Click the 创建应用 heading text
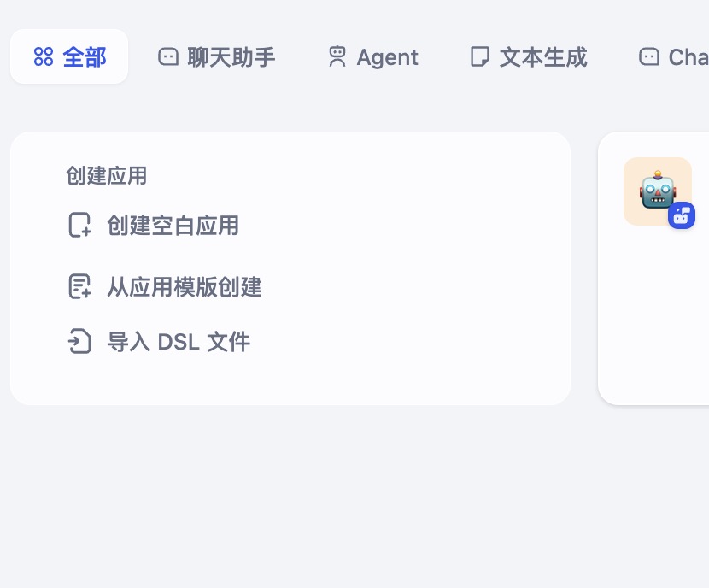Image resolution: width=709 pixels, height=588 pixels. 107,176
